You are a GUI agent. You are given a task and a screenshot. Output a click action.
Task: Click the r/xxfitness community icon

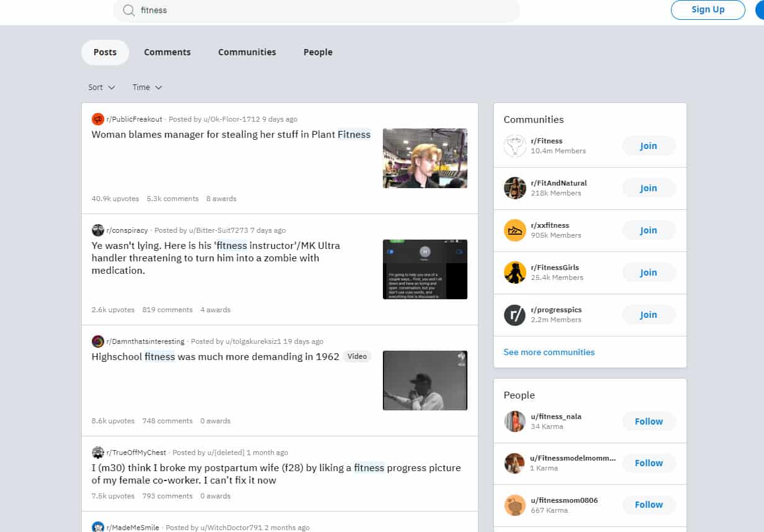tap(515, 230)
